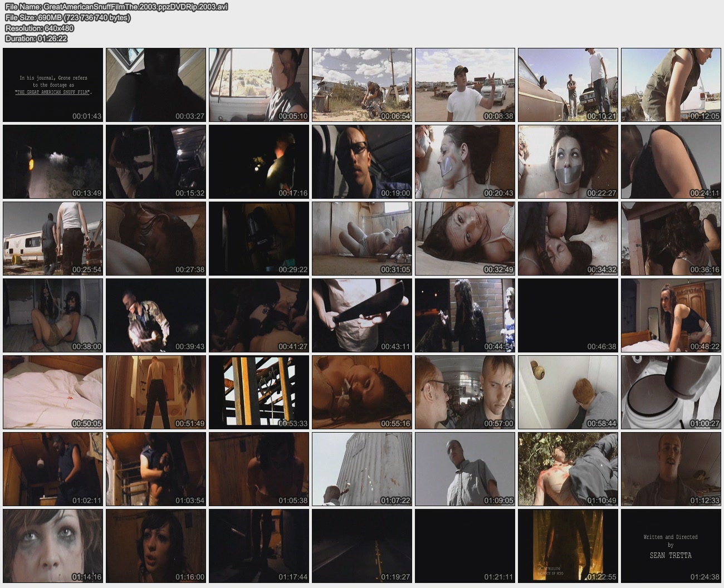Viewport: 724px width, 588px height.
Task: Open the scaffold frame at 00:53:33
Action: point(259,393)
